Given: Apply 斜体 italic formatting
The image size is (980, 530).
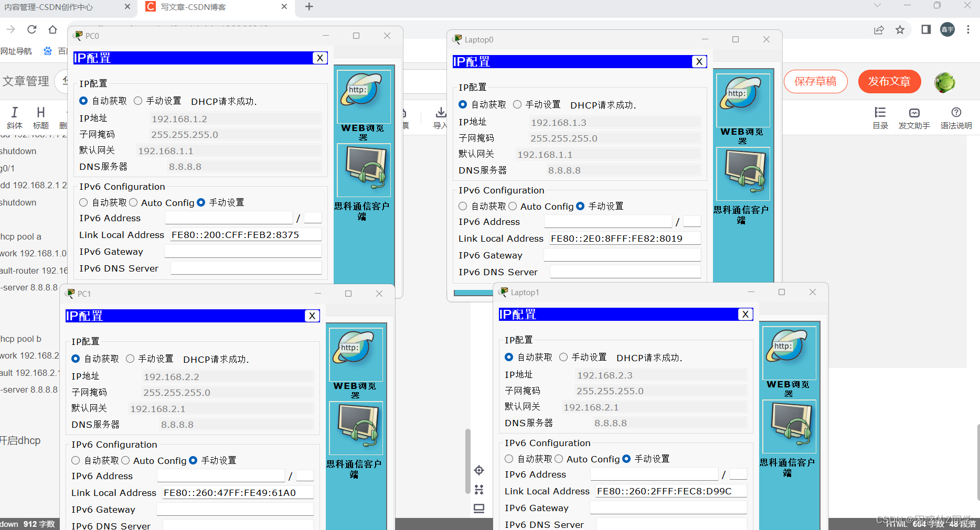Looking at the screenshot, I should pos(15,117).
